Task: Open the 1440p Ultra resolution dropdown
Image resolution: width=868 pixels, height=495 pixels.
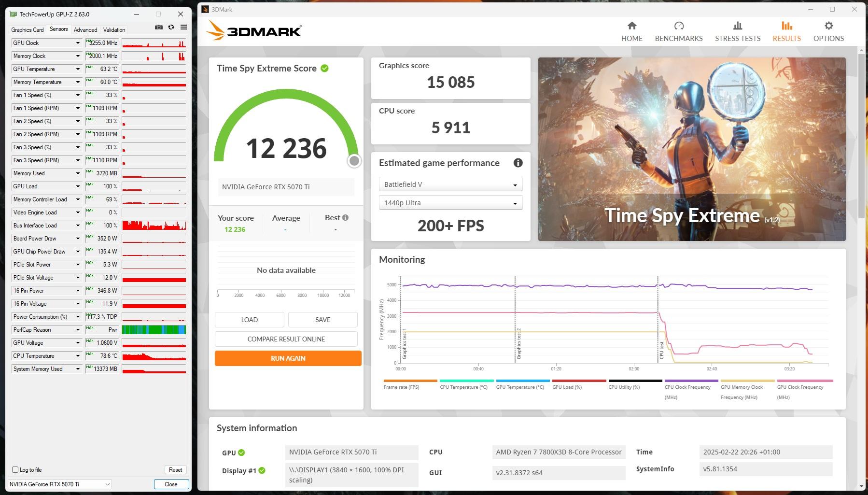Action: click(x=450, y=203)
